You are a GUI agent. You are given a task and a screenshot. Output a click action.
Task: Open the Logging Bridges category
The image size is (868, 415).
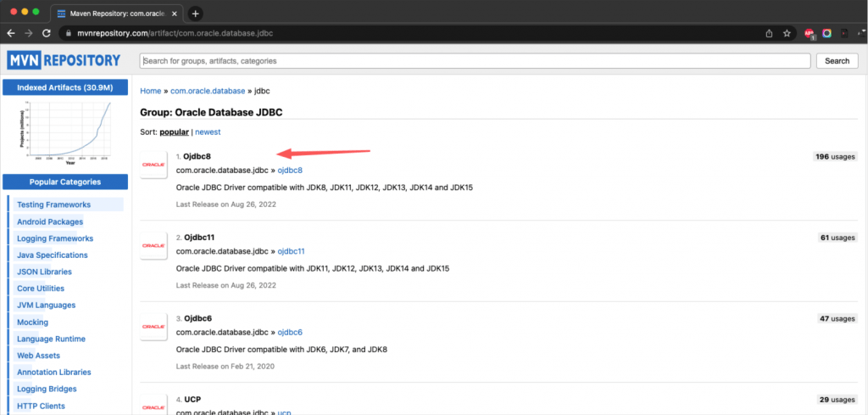coord(47,389)
